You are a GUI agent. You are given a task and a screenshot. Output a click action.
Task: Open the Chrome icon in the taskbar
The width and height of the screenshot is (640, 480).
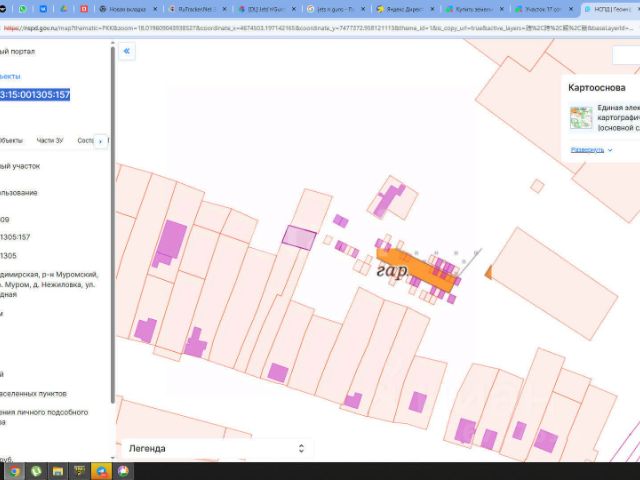click(x=14, y=471)
